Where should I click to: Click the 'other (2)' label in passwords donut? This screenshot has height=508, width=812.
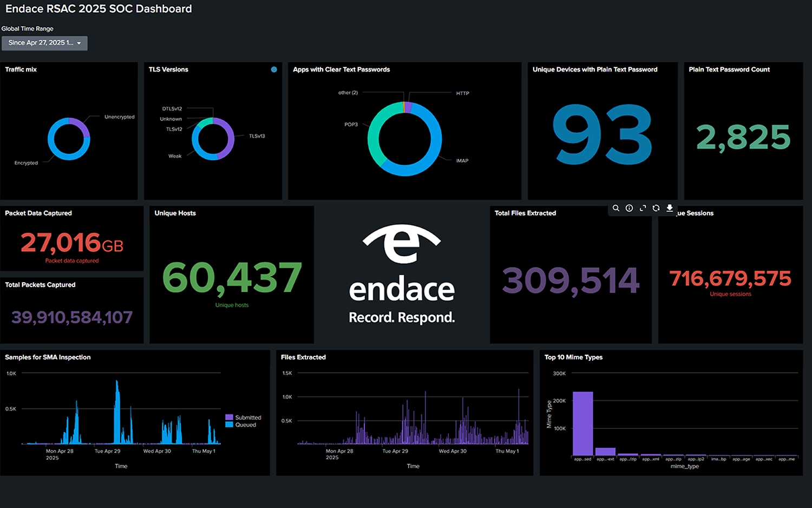tap(348, 93)
